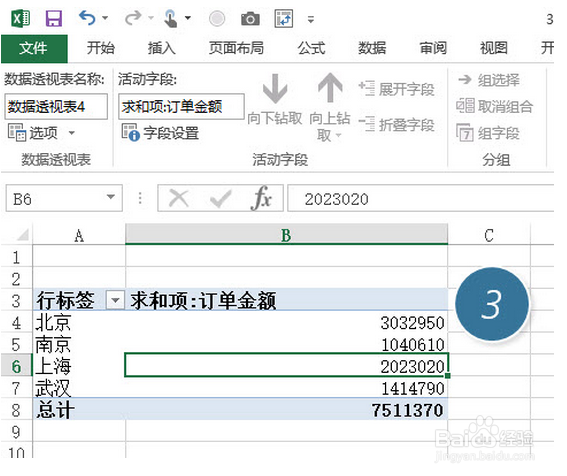Customize Quick Access Toolbar dropdown
Image resolution: width=567 pixels, height=476 pixels.
click(311, 19)
